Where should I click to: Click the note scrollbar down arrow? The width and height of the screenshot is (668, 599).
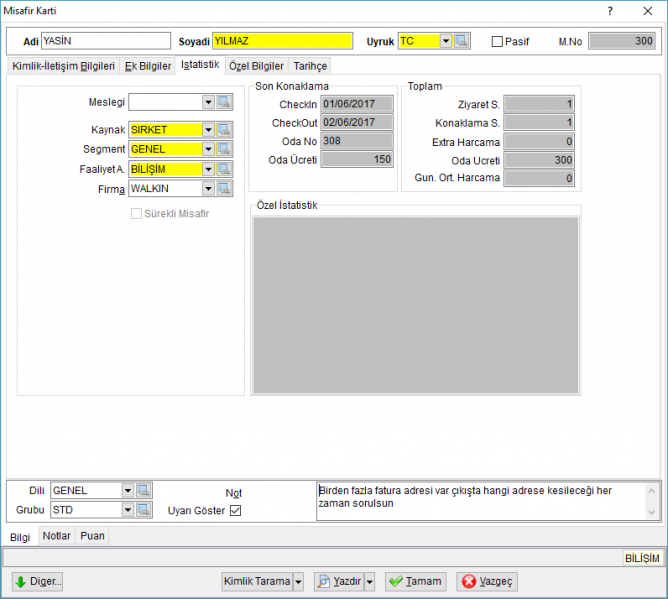651,512
